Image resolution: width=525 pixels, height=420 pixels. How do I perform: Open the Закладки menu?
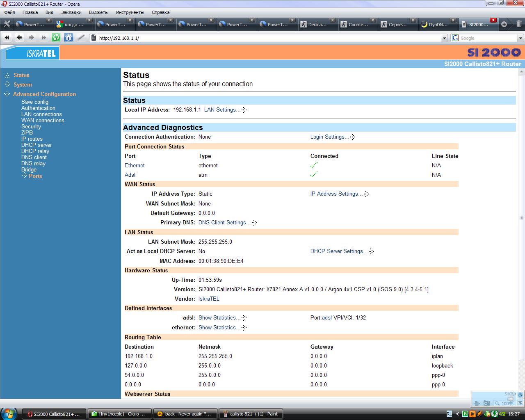(x=71, y=12)
